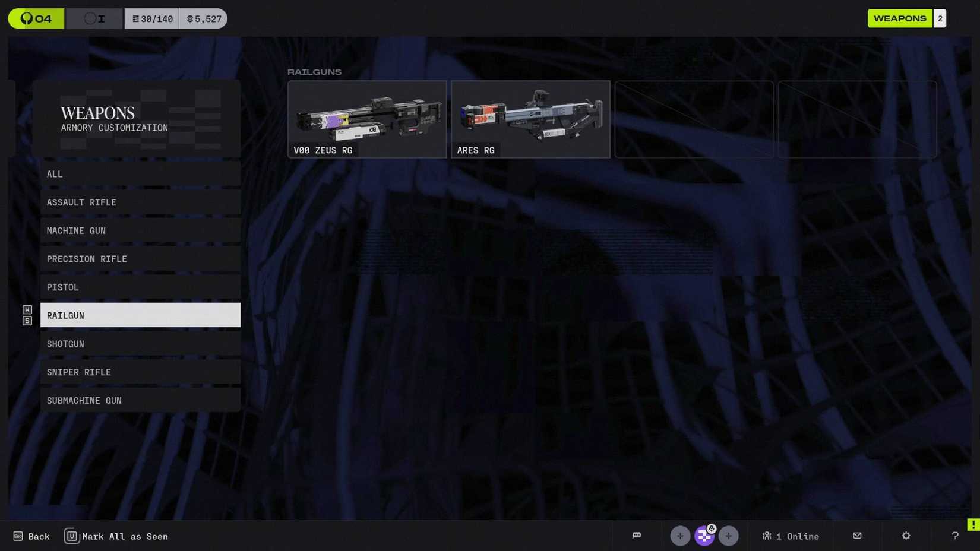Viewport: 980px width, 551px height.
Task: Click the Back button
Action: point(31,536)
